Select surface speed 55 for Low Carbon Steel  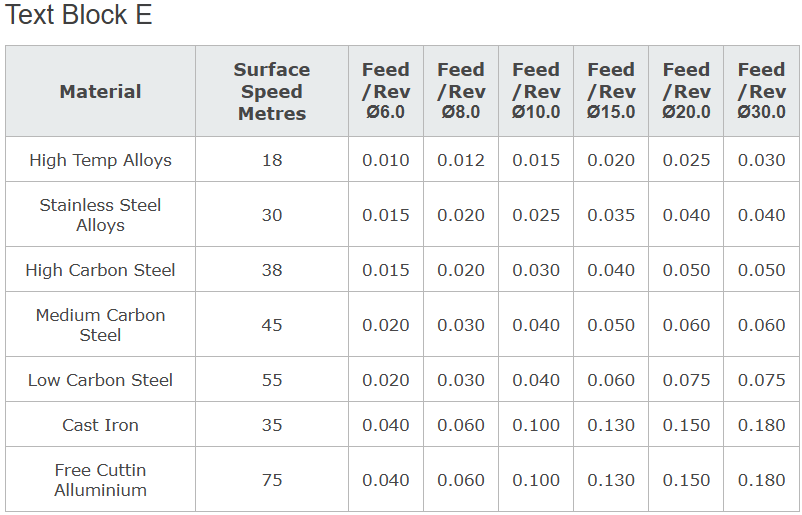coord(272,380)
